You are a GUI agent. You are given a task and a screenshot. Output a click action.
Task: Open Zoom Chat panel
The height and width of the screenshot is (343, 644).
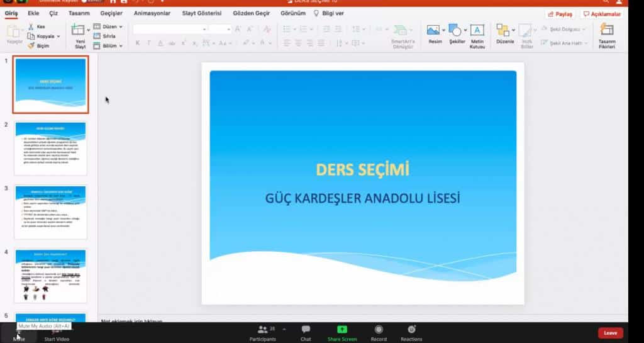[306, 333]
